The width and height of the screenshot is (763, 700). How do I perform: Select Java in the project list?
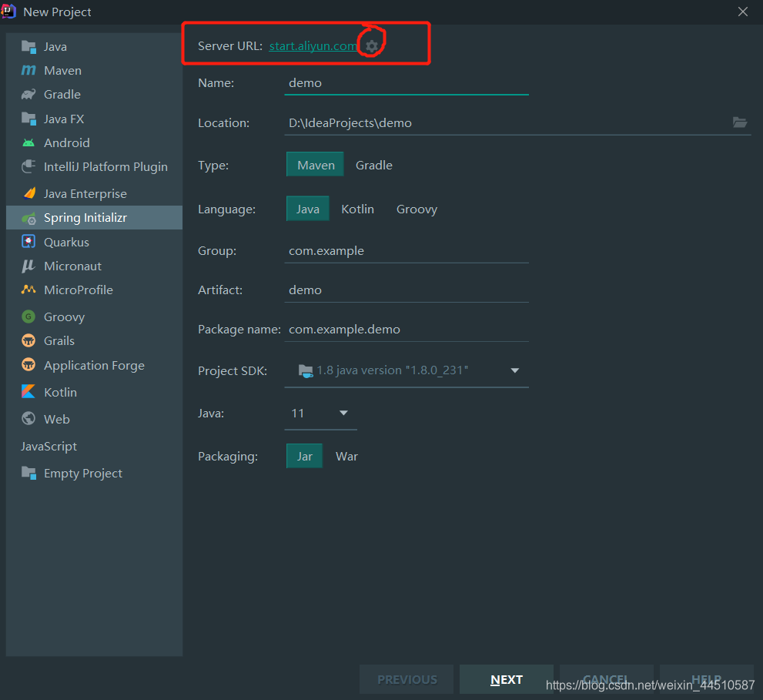(x=94, y=47)
